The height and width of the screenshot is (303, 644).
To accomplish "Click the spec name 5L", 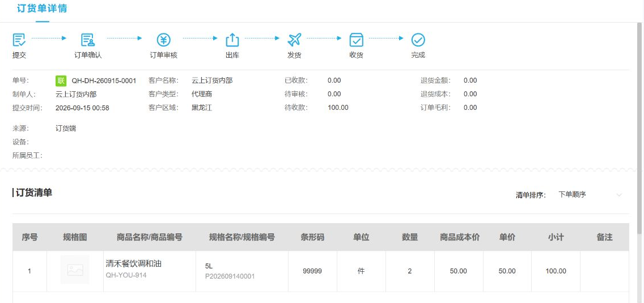I will pos(209,266).
